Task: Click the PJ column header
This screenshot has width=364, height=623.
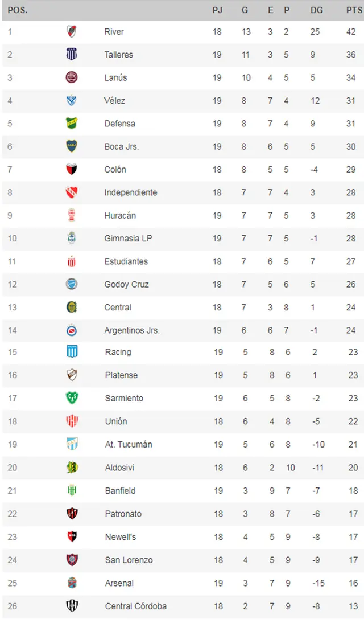Action: 217,10
